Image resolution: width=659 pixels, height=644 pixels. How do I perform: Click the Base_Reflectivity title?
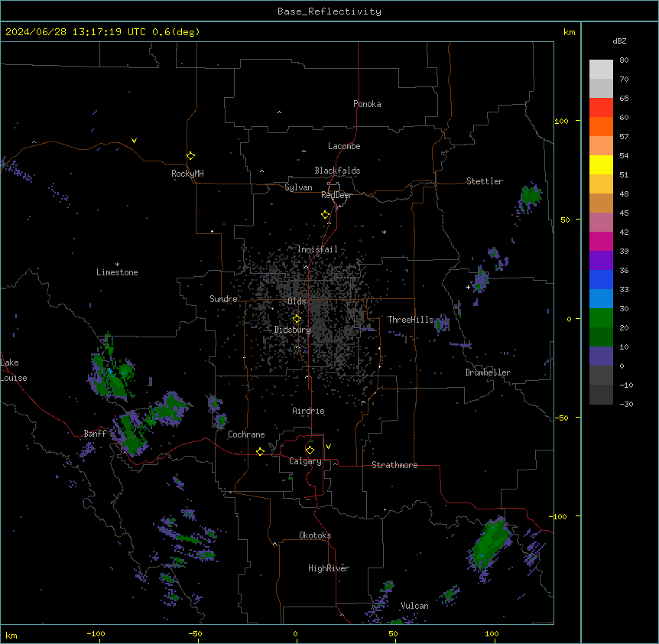[329, 11]
